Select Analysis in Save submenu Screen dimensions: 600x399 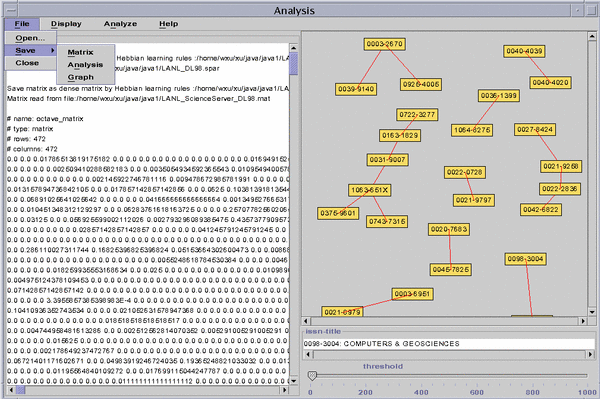coord(86,65)
